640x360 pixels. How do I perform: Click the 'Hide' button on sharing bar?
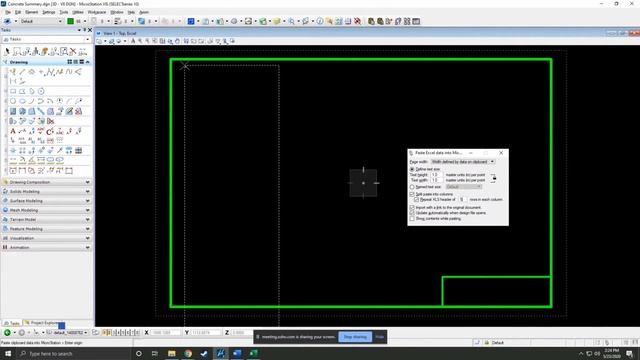[x=380, y=337]
